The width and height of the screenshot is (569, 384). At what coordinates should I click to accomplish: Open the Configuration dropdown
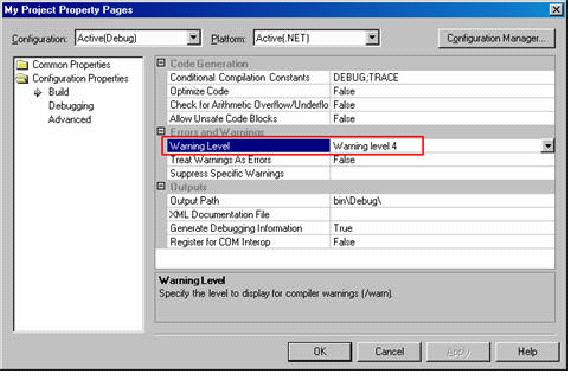click(194, 38)
